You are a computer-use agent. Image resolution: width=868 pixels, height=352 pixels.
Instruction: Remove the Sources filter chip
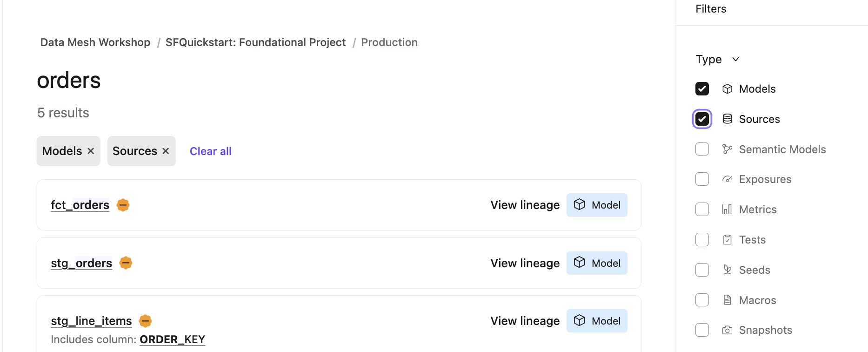pyautogui.click(x=166, y=151)
